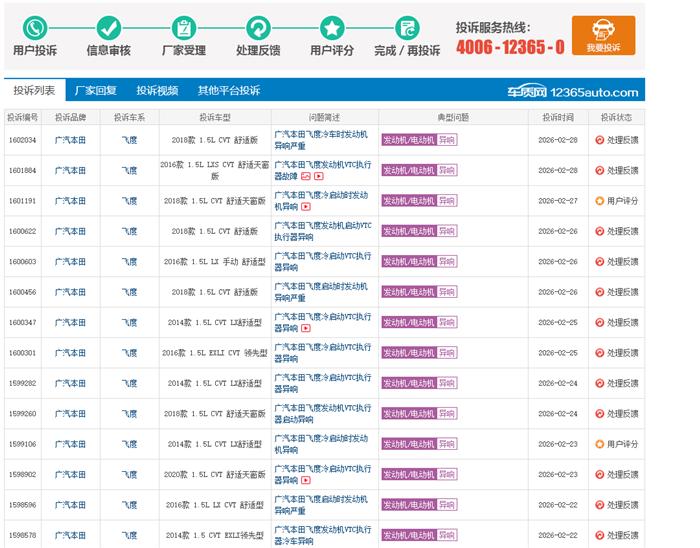Screen dimensions: 700x548
Task: Click 发动机/电动机 tag in complaint 1599282
Action: point(408,383)
